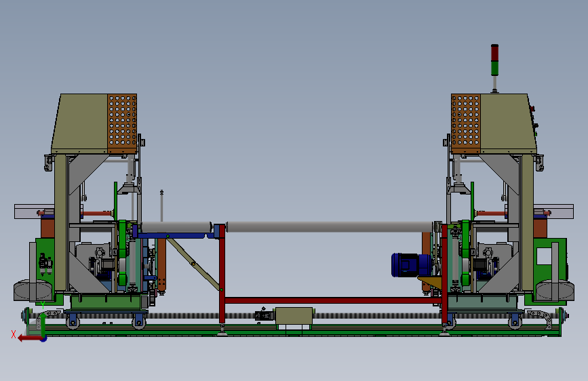Pick the gray tank at bottom left
The image size is (588, 381).
pos(33,290)
